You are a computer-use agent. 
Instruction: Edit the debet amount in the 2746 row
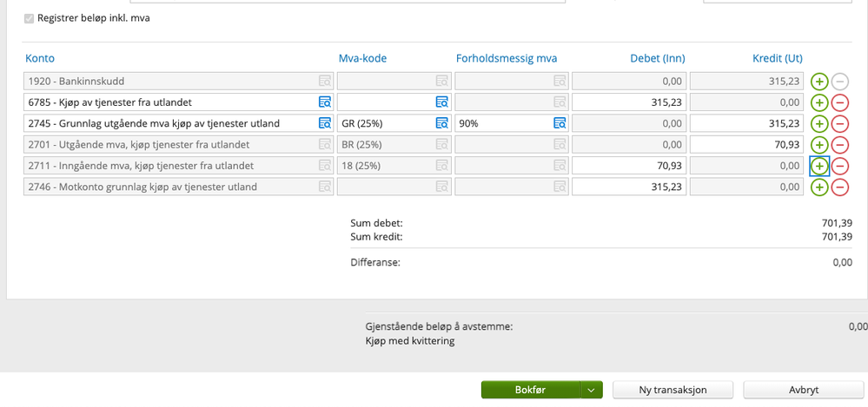pyautogui.click(x=629, y=187)
